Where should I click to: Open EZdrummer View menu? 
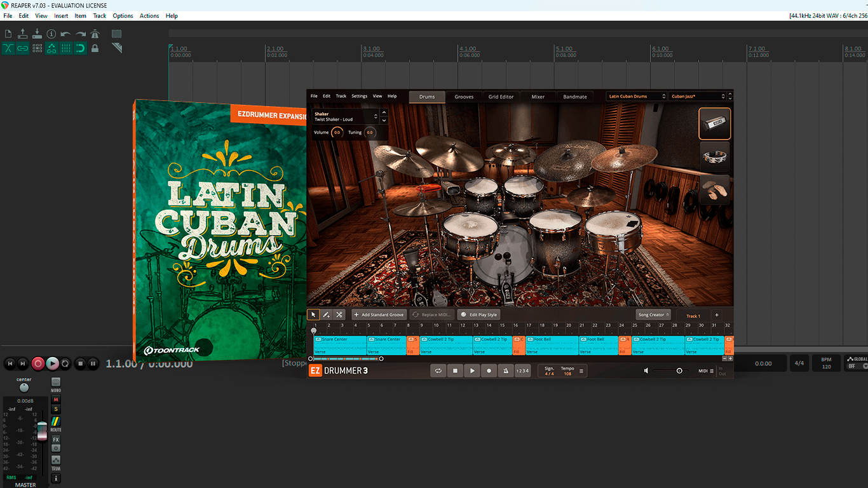click(377, 96)
